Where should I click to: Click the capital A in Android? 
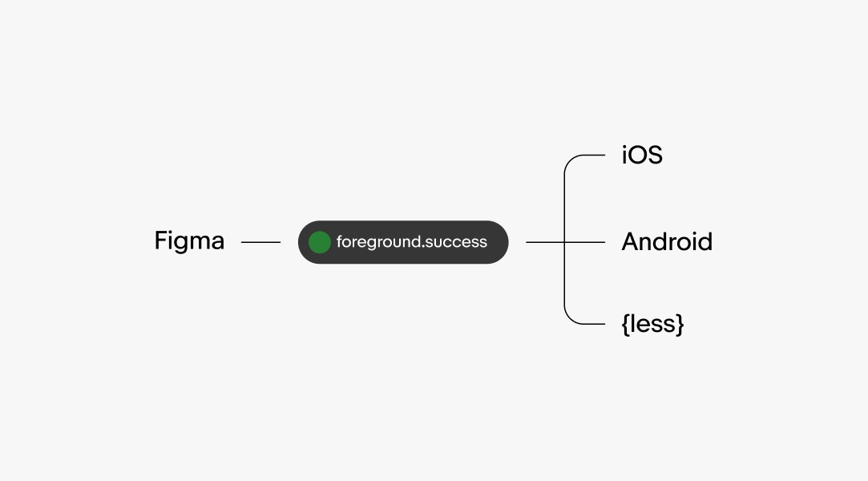tap(631, 242)
